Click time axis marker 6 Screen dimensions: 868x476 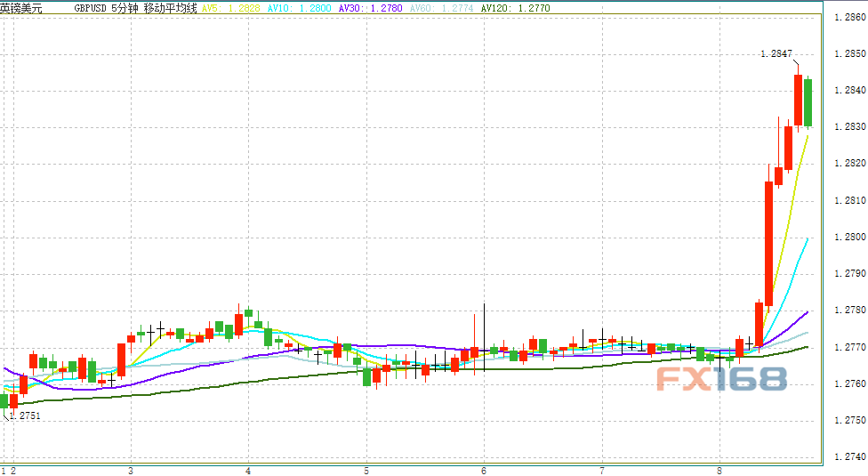click(x=484, y=470)
